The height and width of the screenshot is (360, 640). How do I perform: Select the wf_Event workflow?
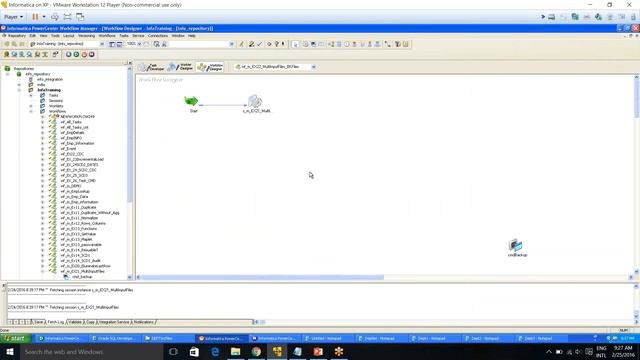coord(68,149)
